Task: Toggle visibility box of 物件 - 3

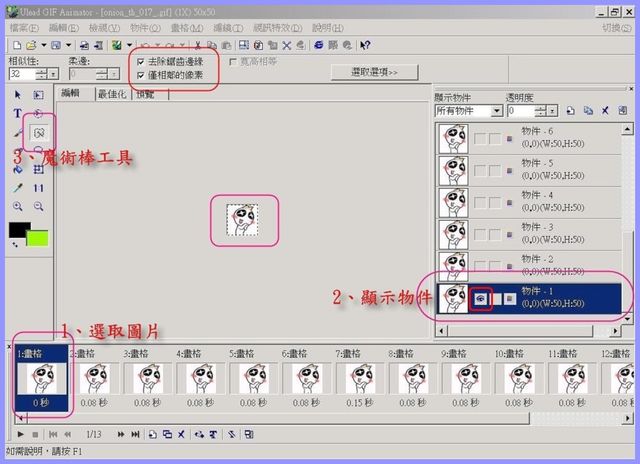Action: click(x=480, y=234)
